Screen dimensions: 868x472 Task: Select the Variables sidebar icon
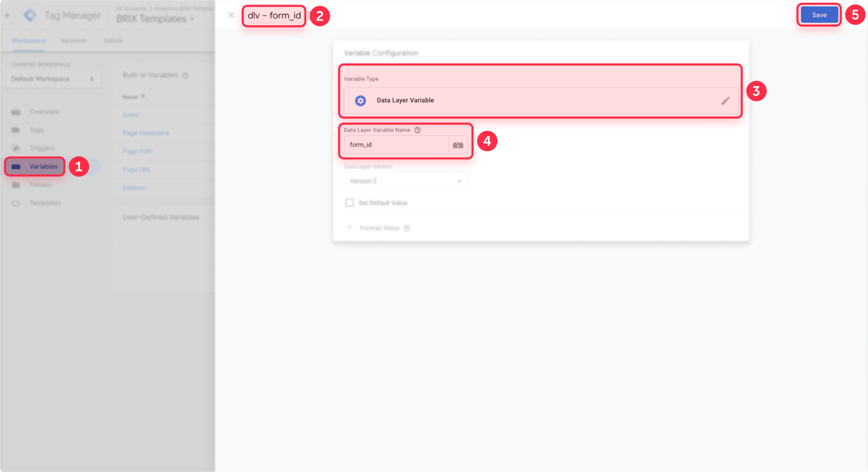[x=15, y=166]
